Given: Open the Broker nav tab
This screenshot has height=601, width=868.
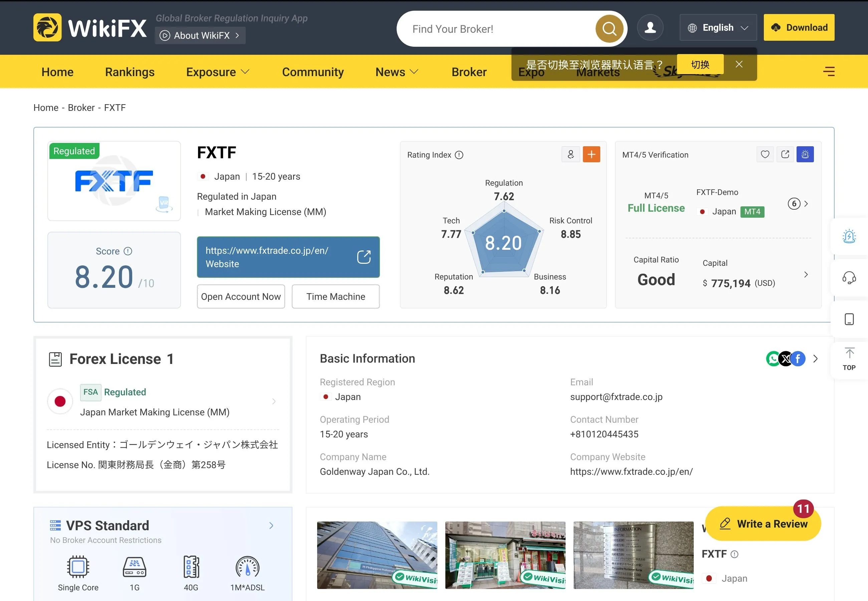Looking at the screenshot, I should [x=469, y=72].
